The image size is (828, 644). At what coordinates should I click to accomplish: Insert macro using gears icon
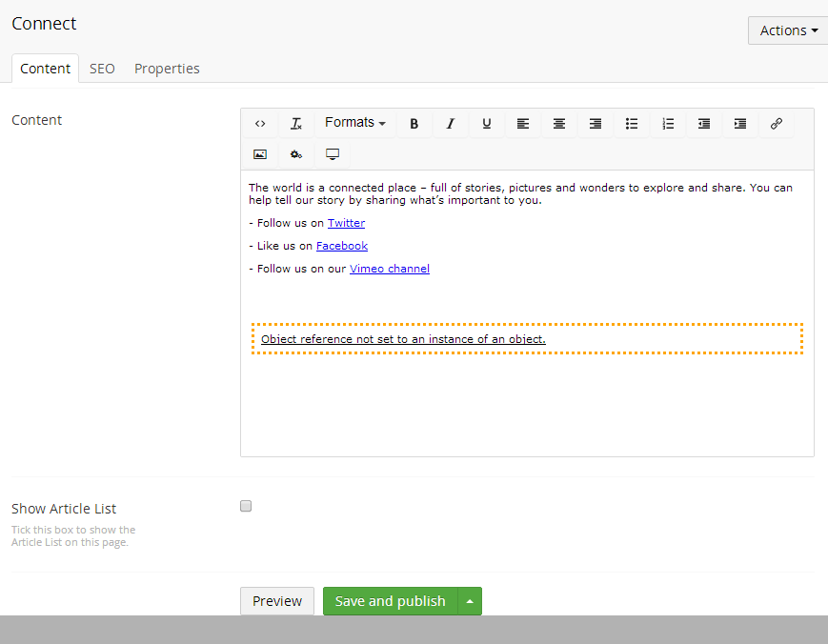tap(296, 154)
